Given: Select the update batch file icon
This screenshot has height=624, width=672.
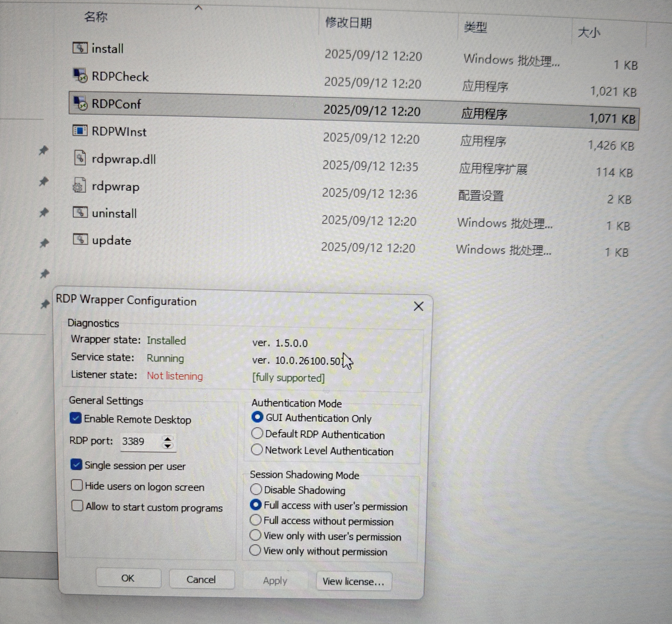Looking at the screenshot, I should pyautogui.click(x=80, y=239).
